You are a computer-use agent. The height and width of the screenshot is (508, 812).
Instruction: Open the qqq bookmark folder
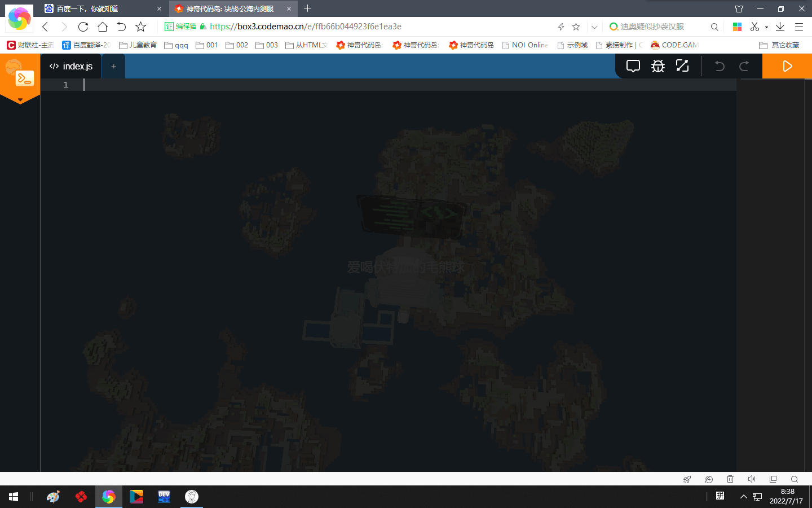(176, 45)
